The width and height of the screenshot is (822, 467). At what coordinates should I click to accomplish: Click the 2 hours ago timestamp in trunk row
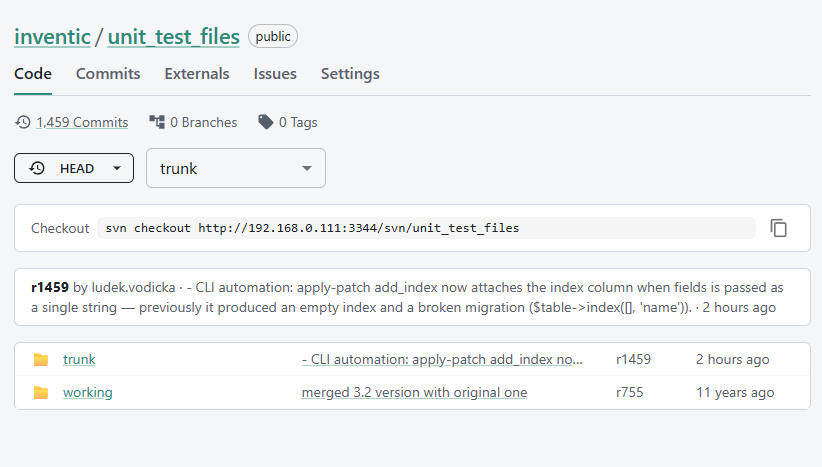click(732, 360)
